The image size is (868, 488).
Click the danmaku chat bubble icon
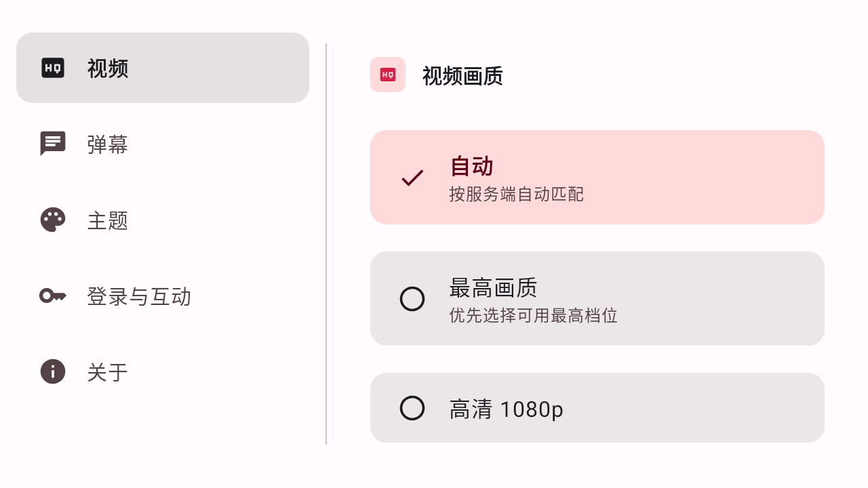53,144
